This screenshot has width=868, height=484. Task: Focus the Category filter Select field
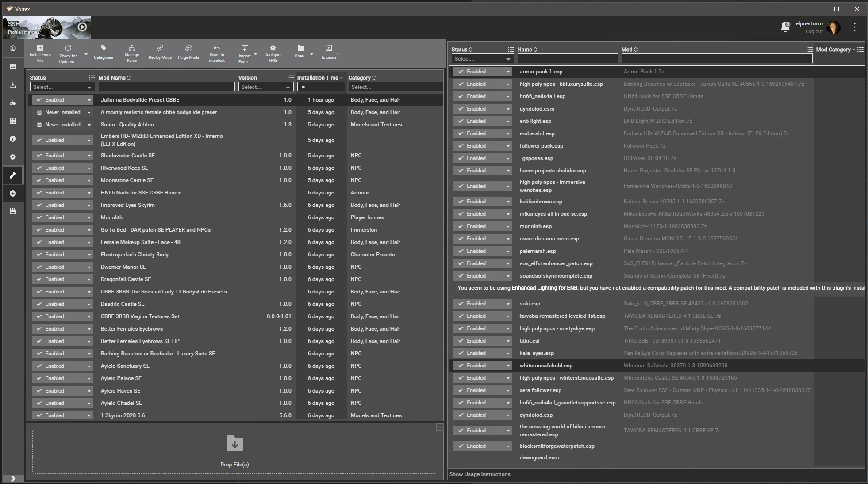coord(396,87)
